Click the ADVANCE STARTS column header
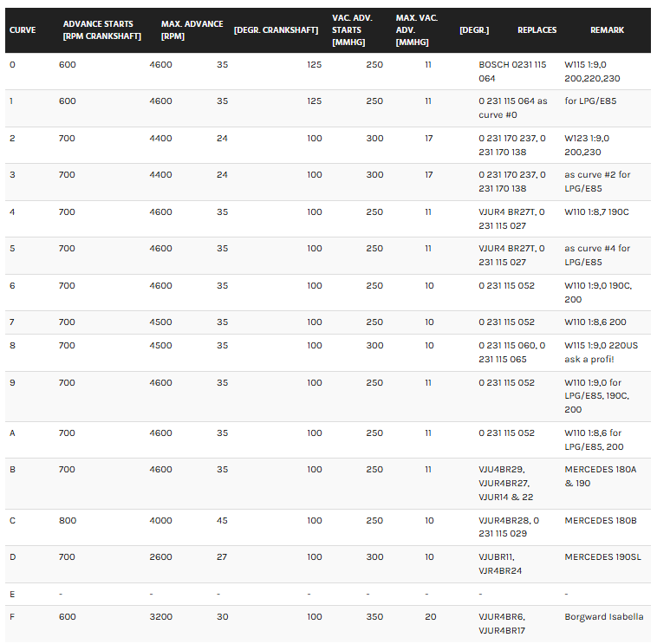 click(101, 30)
